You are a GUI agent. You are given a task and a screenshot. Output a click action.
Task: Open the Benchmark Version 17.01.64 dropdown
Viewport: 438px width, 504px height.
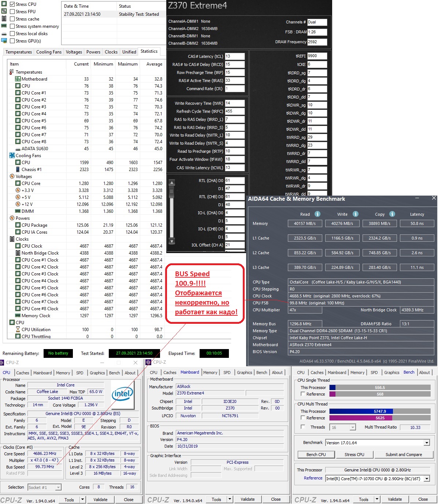pos(427,442)
